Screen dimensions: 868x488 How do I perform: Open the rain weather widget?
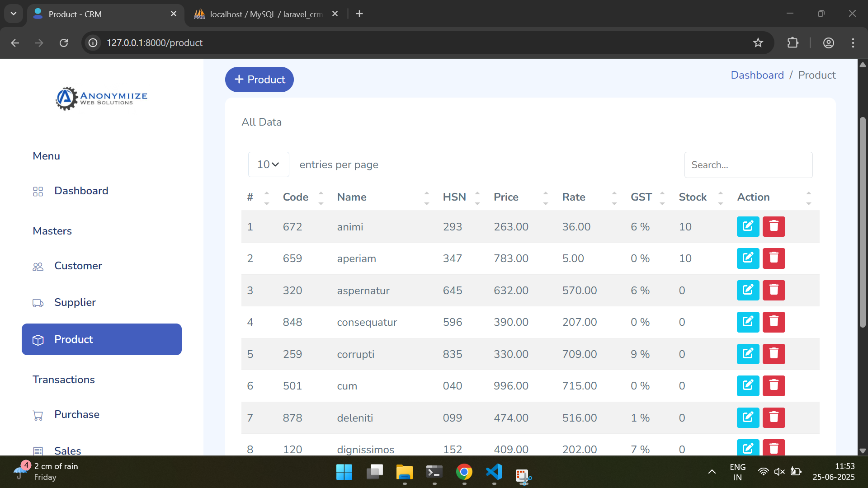point(45,472)
